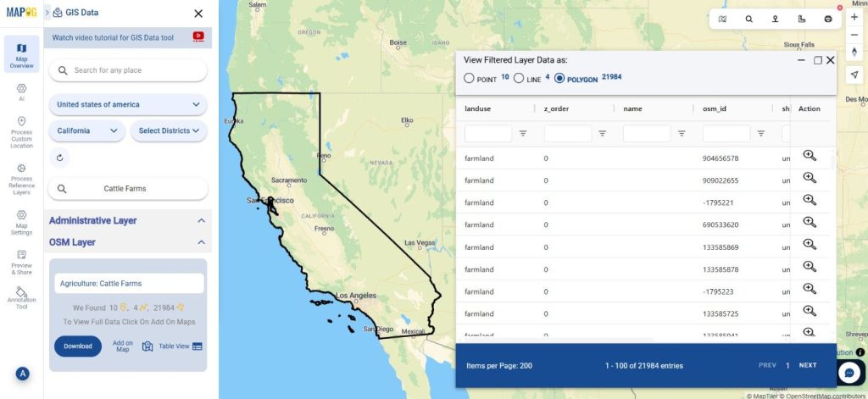868x399 pixels.
Task: Click Add on Map button
Action: pos(131,346)
